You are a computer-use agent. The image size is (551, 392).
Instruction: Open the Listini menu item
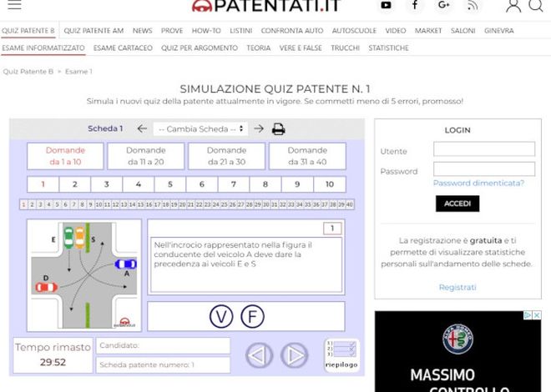(x=240, y=31)
